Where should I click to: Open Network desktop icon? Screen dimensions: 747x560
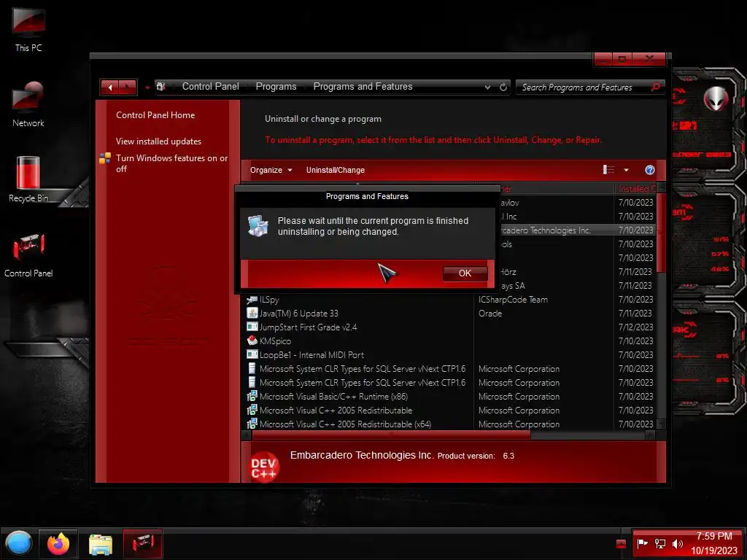tap(28, 104)
